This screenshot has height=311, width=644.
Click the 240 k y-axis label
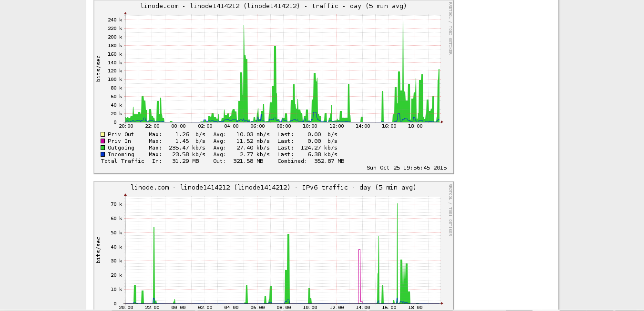click(x=115, y=20)
